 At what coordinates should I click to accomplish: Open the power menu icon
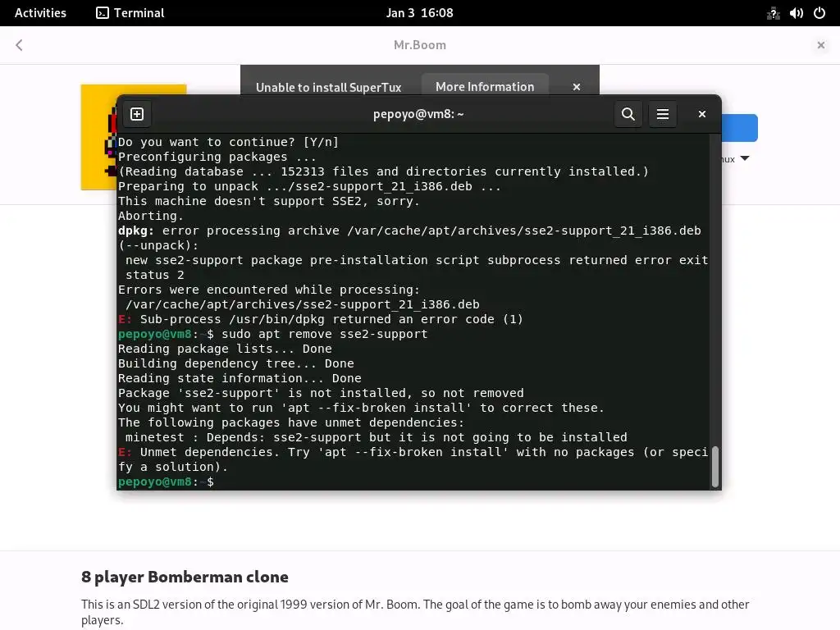[819, 13]
